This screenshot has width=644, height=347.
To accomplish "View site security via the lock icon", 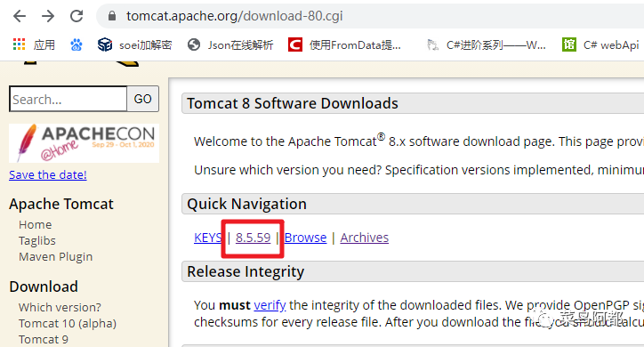I will (112, 16).
